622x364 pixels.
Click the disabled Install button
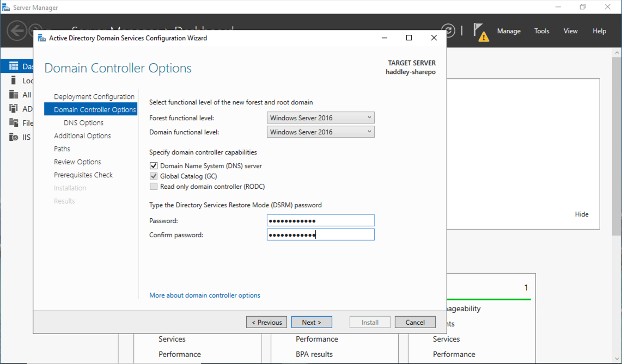tap(370, 323)
